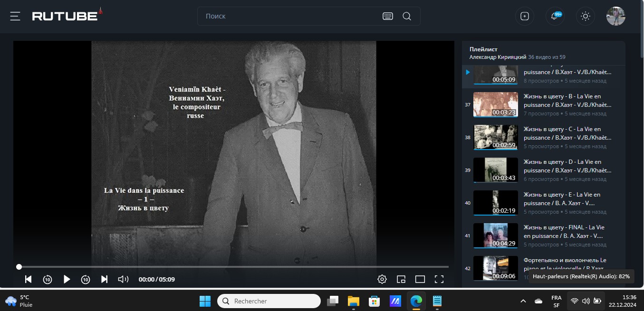Rewind 10 seconds
This screenshot has width=644, height=311.
pyautogui.click(x=48, y=279)
